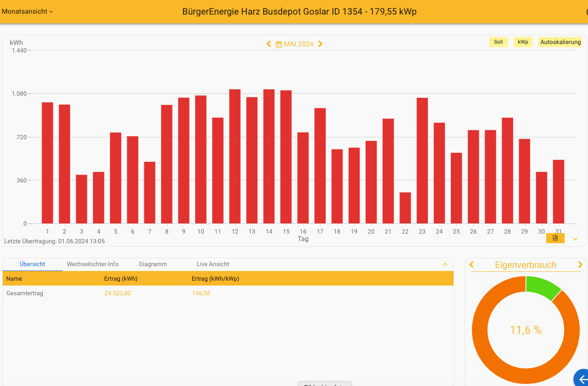
Task: Click the blue back arrow button
Action: [582, 379]
